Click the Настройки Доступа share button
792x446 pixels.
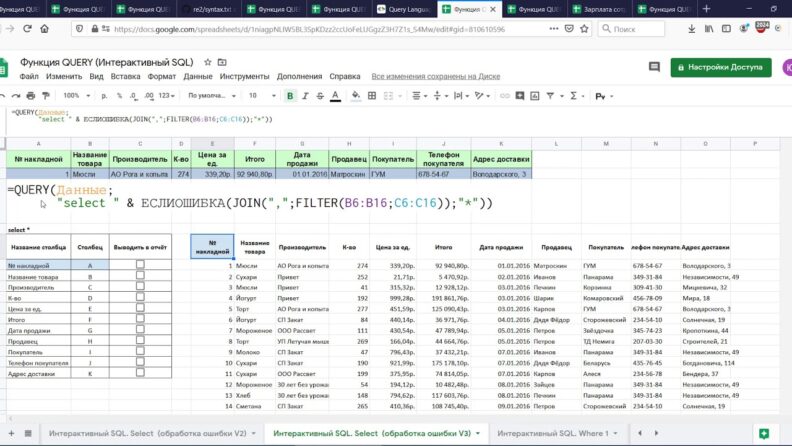pyautogui.click(x=721, y=67)
